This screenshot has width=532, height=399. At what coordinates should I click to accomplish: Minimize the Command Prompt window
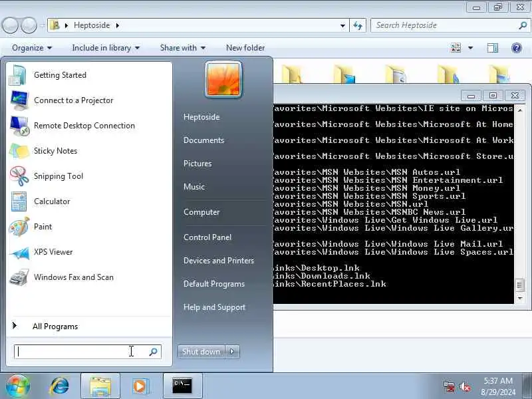click(471, 95)
